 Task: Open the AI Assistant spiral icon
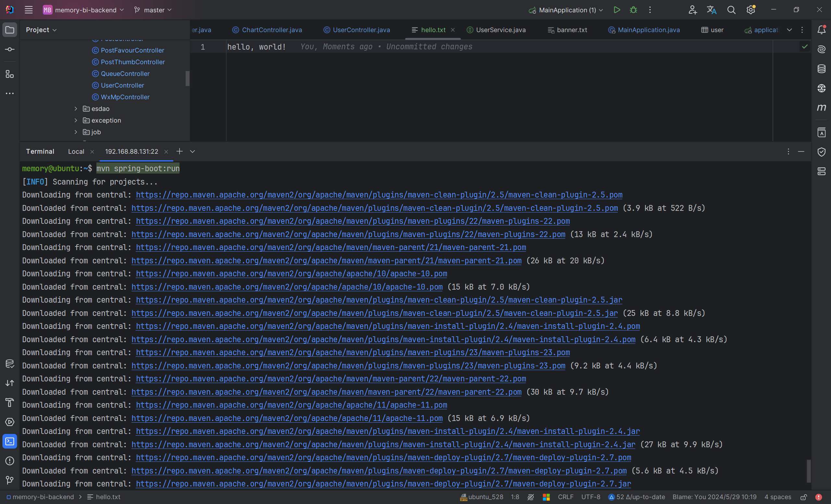point(822,49)
